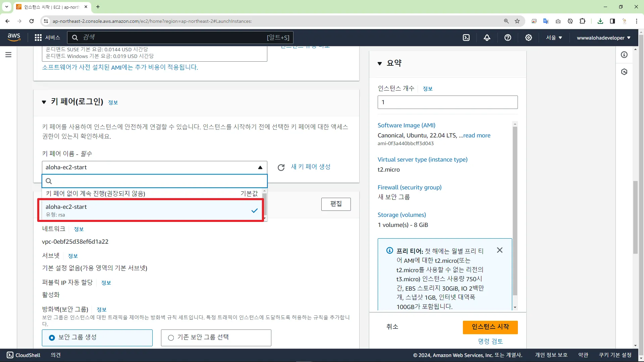Click the refresh key pair list icon
644x362 pixels.
[x=281, y=167]
